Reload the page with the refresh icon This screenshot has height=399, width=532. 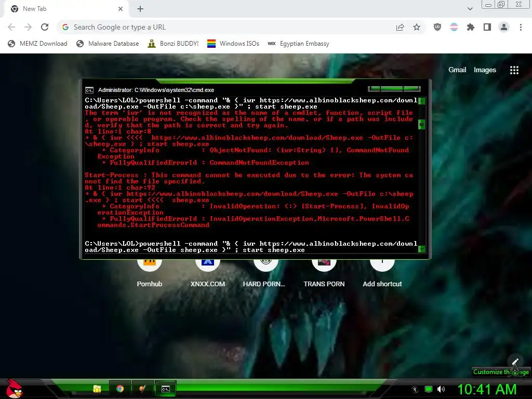coord(45,27)
